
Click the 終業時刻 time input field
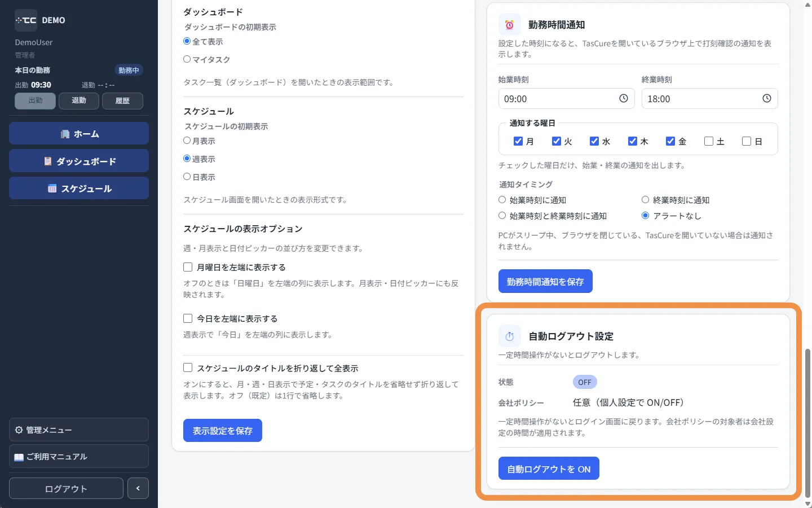pos(709,98)
